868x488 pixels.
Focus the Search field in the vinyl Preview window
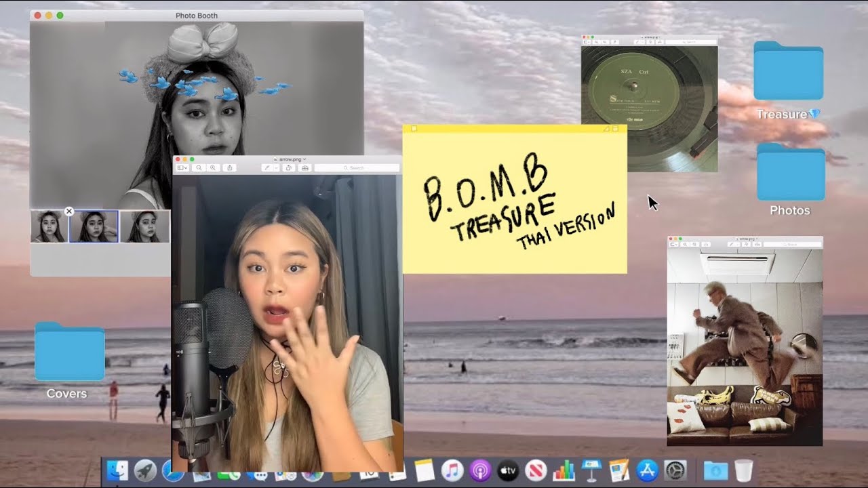(x=690, y=42)
